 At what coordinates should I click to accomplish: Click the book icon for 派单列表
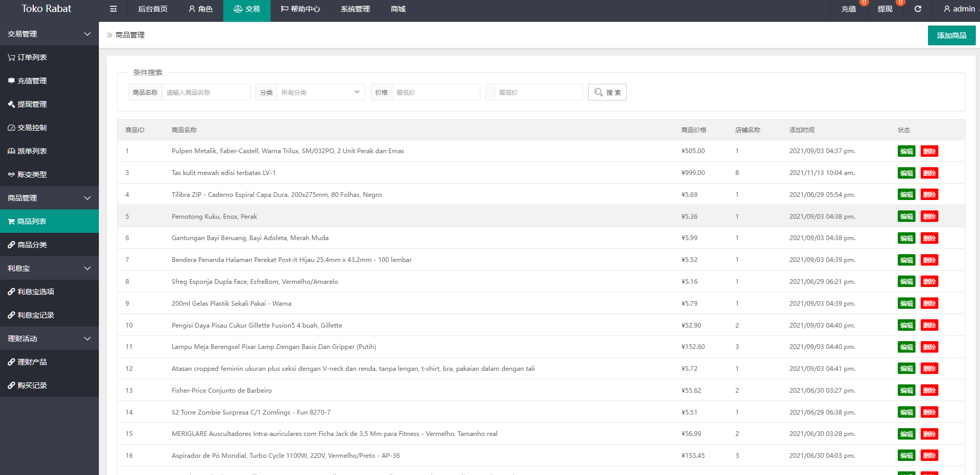[x=11, y=151]
